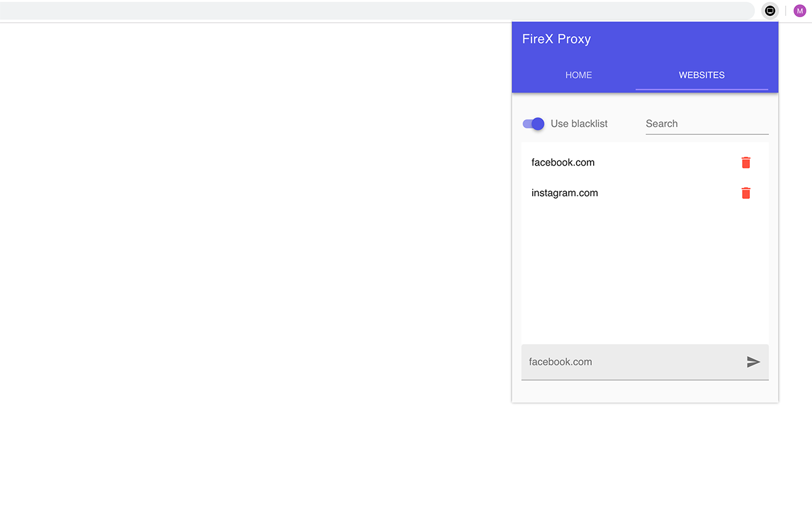This screenshot has width=812, height=508.
Task: Click the FireX Proxy title
Action: (556, 39)
